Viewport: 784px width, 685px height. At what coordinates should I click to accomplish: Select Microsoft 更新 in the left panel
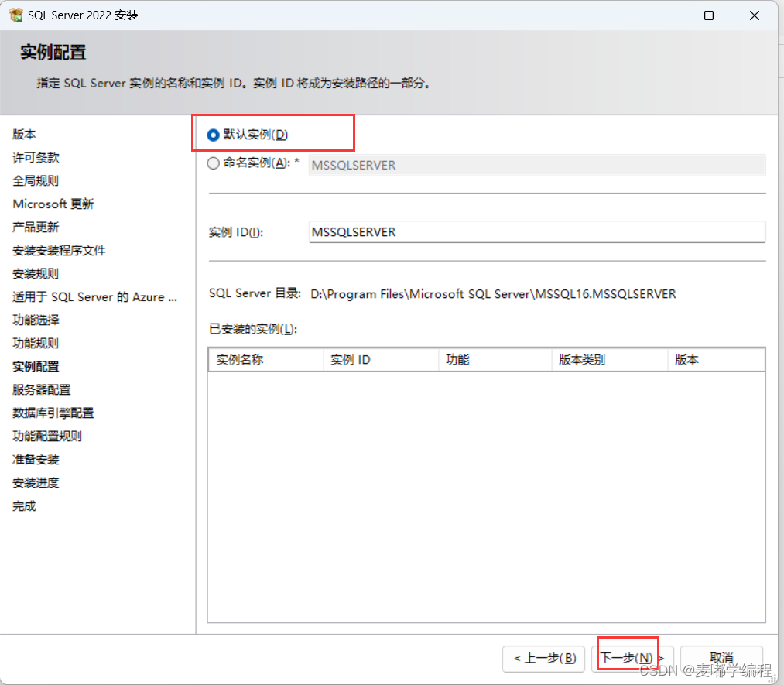(53, 204)
